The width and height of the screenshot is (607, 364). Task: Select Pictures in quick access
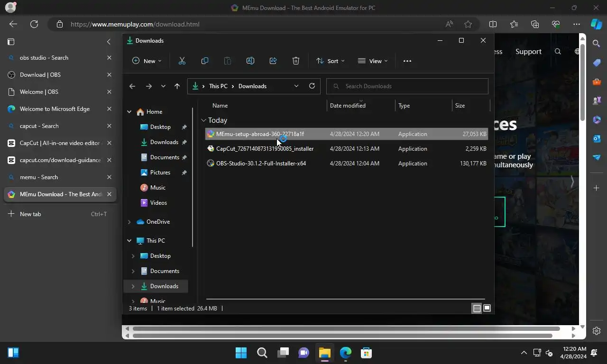(x=160, y=173)
